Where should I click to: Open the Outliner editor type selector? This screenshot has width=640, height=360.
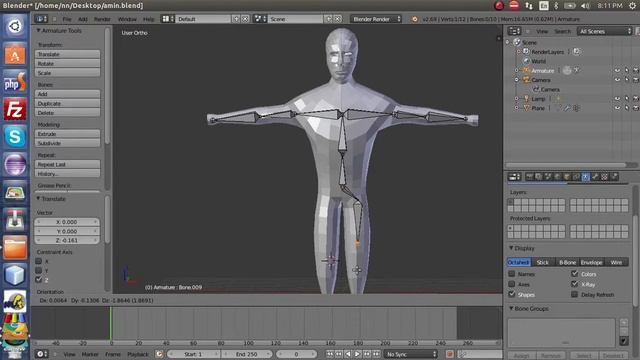coord(514,31)
